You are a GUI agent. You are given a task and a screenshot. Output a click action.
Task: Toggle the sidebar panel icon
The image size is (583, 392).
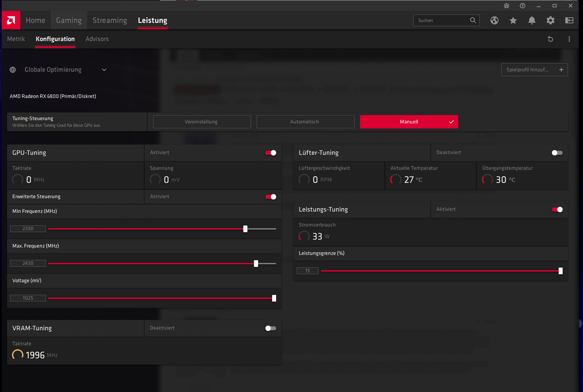point(569,20)
